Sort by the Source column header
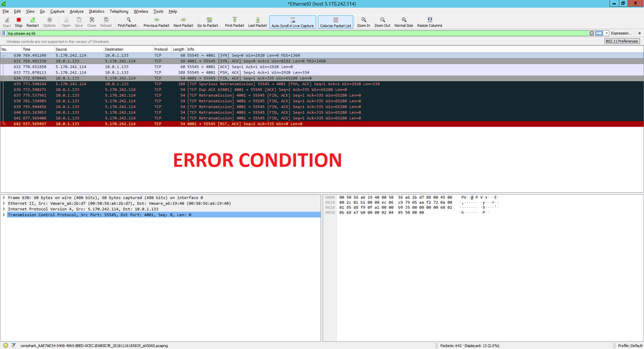The width and height of the screenshot is (644, 349). (79, 49)
